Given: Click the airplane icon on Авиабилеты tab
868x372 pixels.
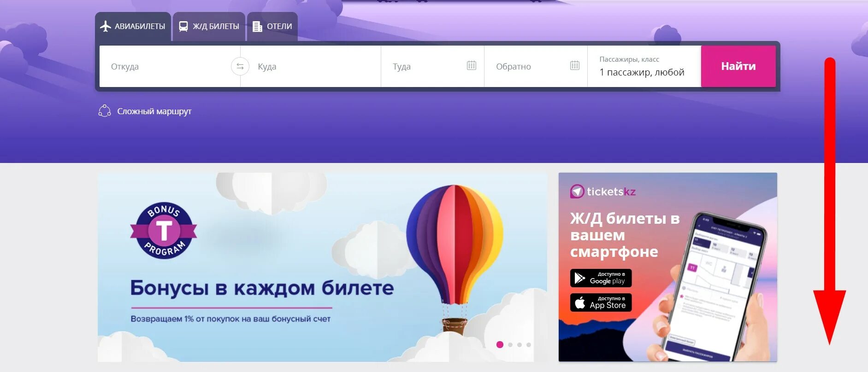Looking at the screenshot, I should [106, 26].
